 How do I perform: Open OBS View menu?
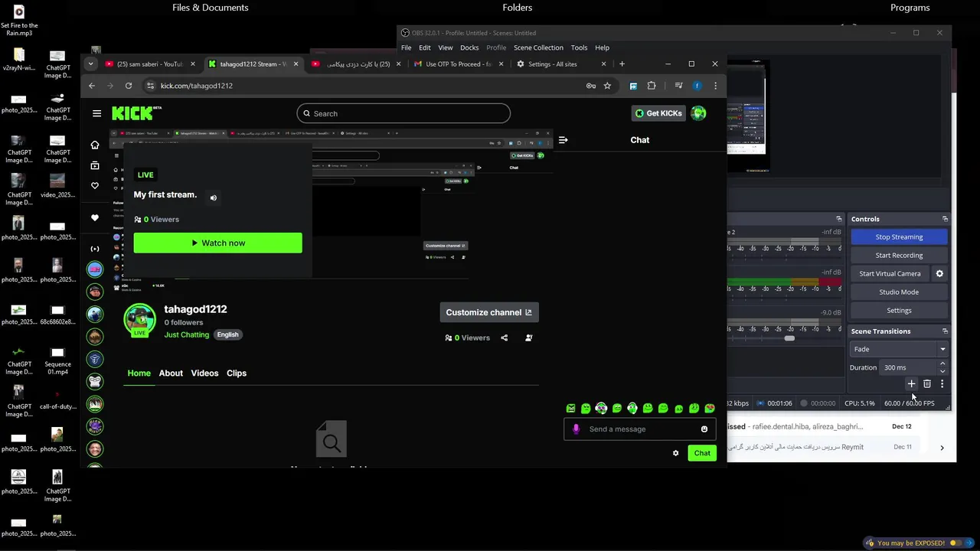pyautogui.click(x=446, y=47)
